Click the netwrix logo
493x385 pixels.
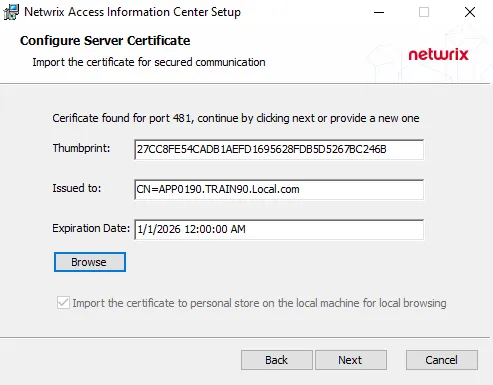[x=438, y=54]
